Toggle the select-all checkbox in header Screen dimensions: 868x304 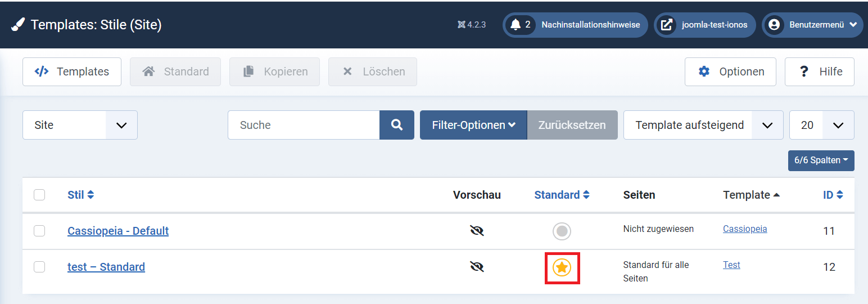pos(39,195)
